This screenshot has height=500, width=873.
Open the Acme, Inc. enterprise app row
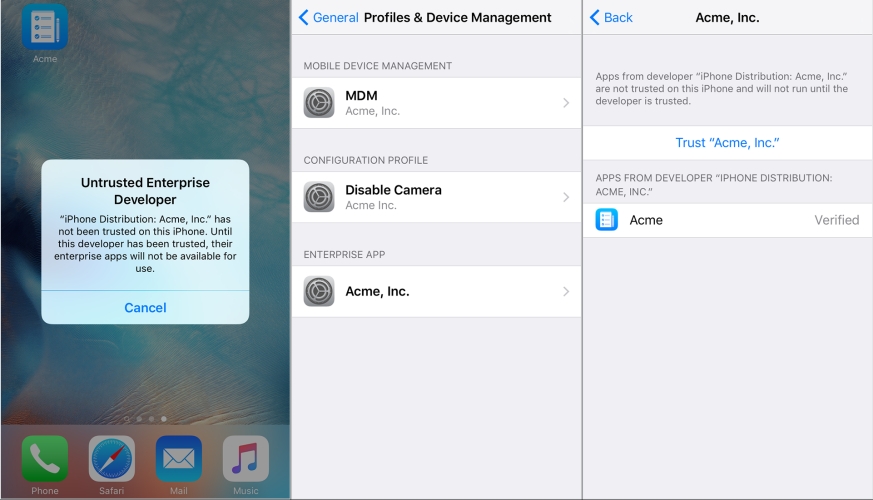436,291
